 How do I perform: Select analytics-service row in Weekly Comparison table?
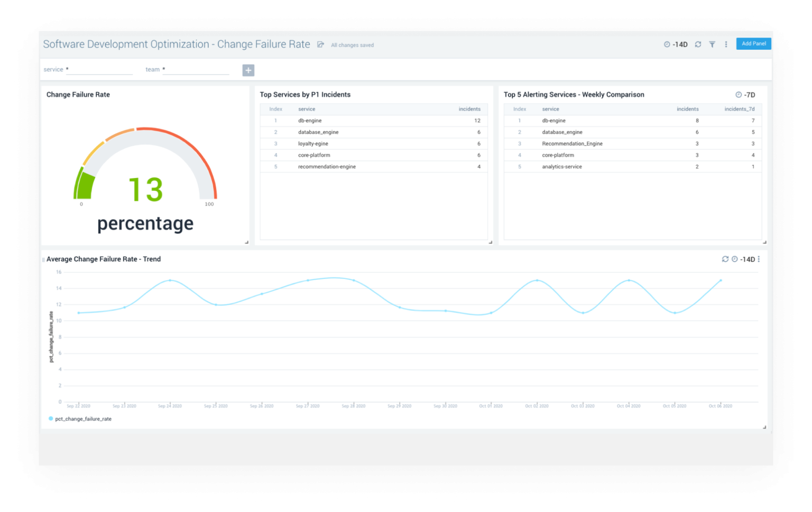click(x=632, y=167)
